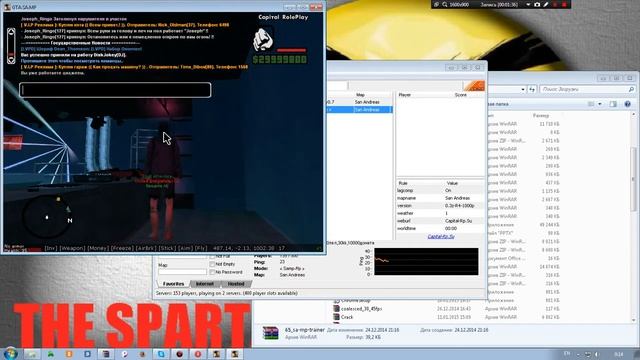Select the highlighted San Andreas server row
This screenshot has width=640, height=360.
click(360, 110)
